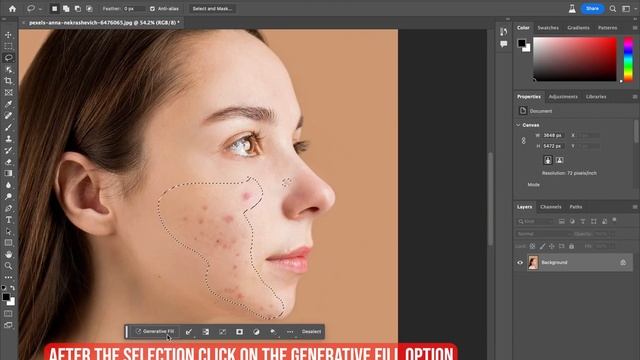640x360 pixels.
Task: Toggle lock transparent pixels in Layers
Action: pyautogui.click(x=532, y=246)
